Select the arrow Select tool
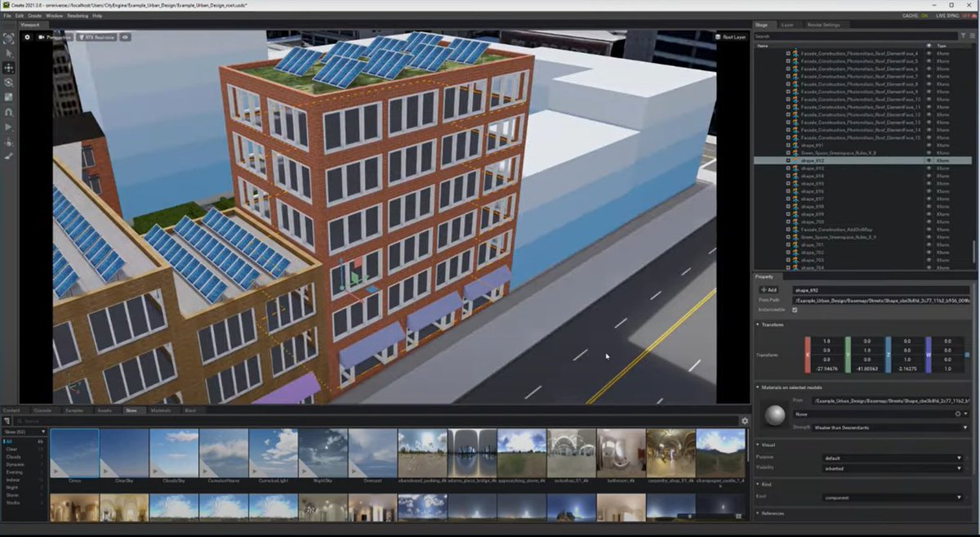 pyautogui.click(x=8, y=53)
